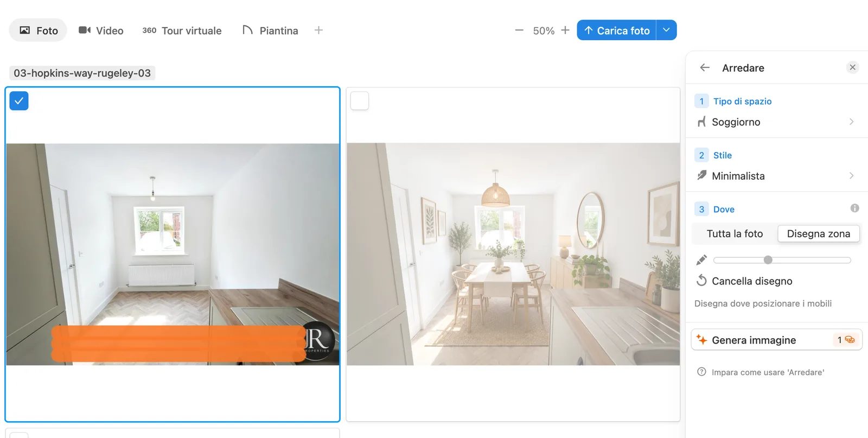868x438 pixels.
Task: Click the 03-hopkins-way-rugeley-03 filename label
Action: click(x=82, y=73)
